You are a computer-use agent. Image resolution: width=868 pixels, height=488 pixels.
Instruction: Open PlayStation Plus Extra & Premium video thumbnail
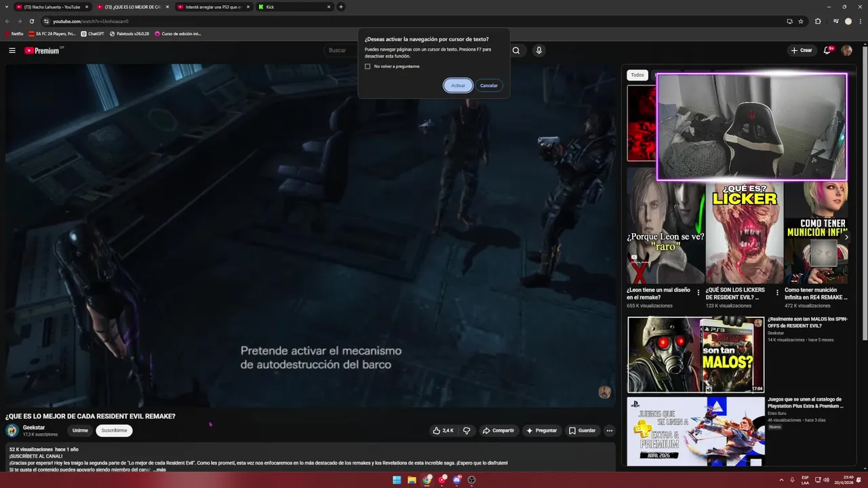click(696, 432)
